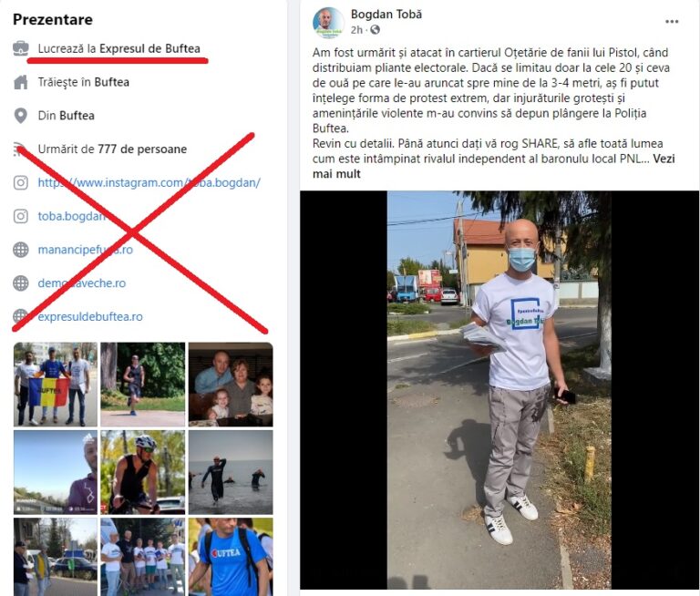Open the family photo thumbnail
This screenshot has width=700, height=596.
[x=231, y=385]
